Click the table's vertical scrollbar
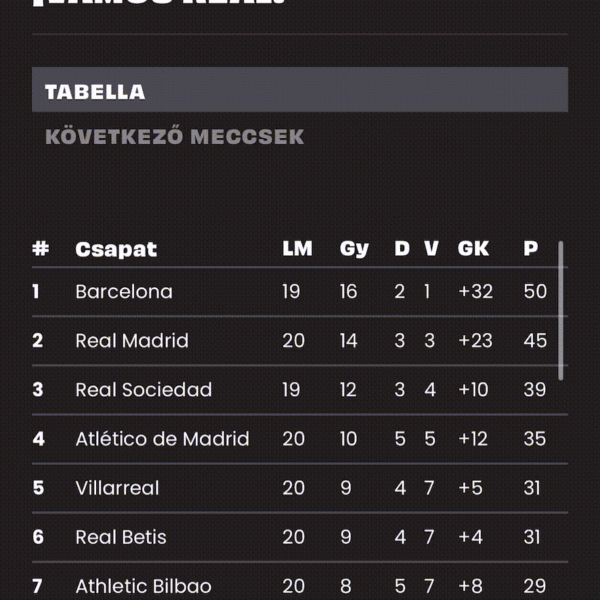This screenshot has width=600, height=600. [x=561, y=310]
